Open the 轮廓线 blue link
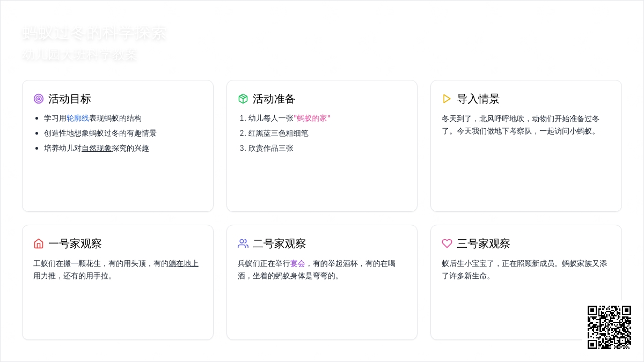This screenshot has height=362, width=644. (x=78, y=118)
